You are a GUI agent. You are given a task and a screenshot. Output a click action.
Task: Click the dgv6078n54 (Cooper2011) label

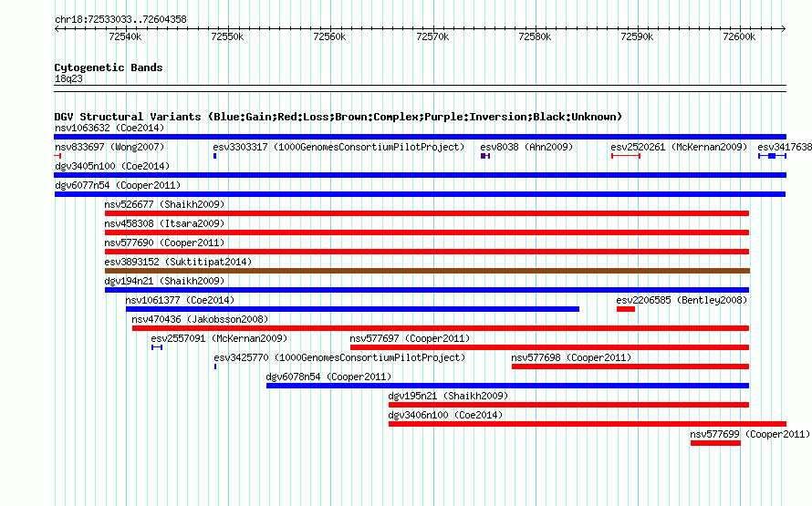click(x=328, y=377)
